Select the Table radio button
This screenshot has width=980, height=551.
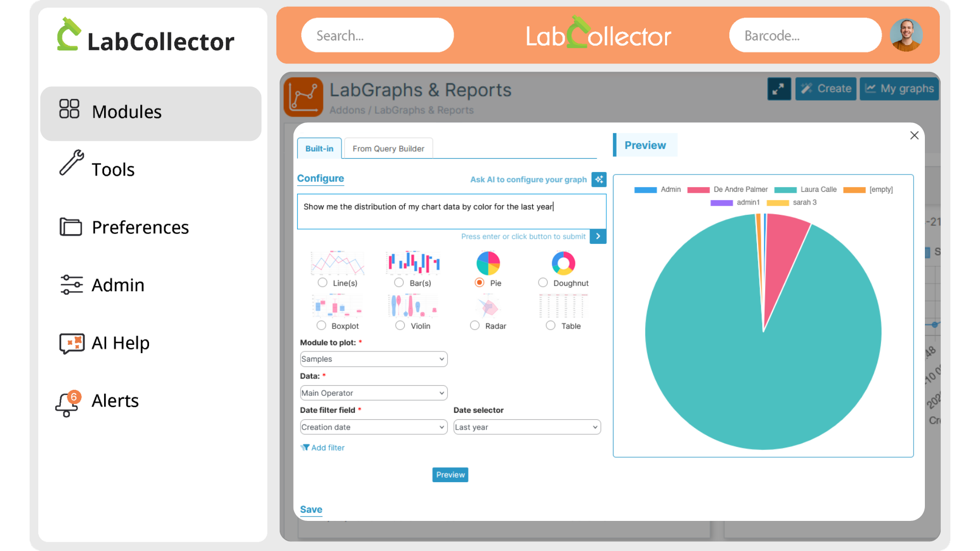(x=551, y=325)
